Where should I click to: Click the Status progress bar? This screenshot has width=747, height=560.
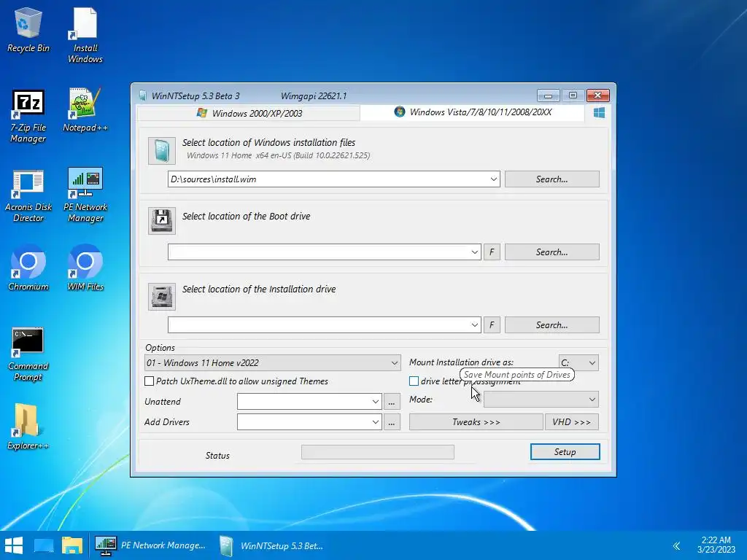[378, 452]
